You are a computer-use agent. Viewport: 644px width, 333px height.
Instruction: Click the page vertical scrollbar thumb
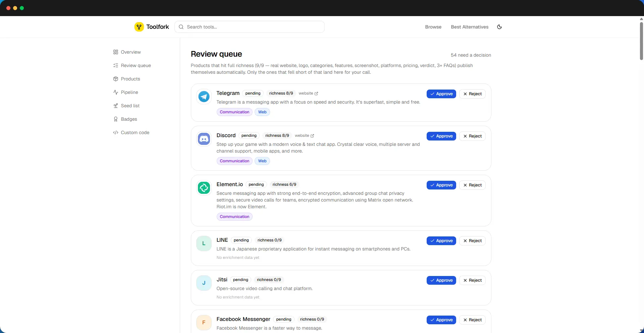(x=641, y=41)
